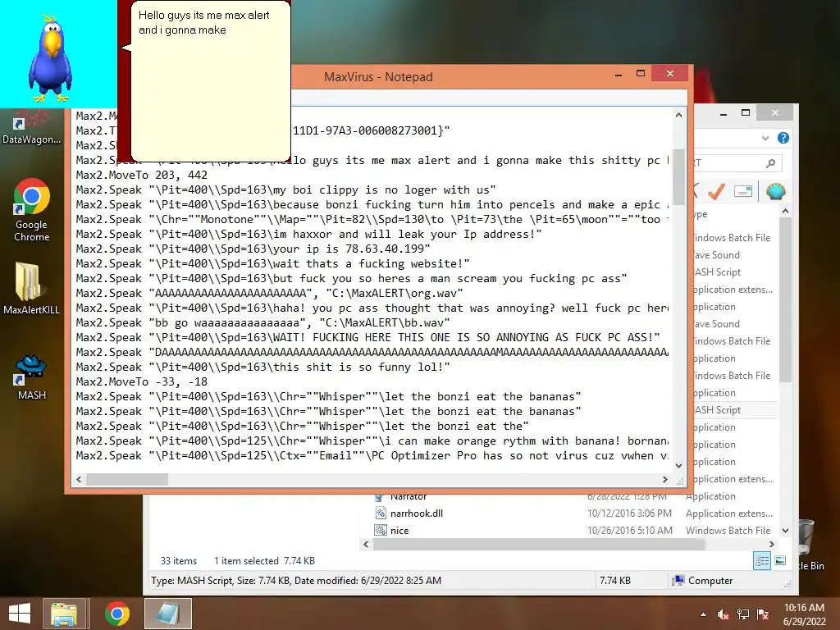Viewport: 840px width, 630px height.
Task: Select the nice batch file icon
Action: click(x=381, y=531)
